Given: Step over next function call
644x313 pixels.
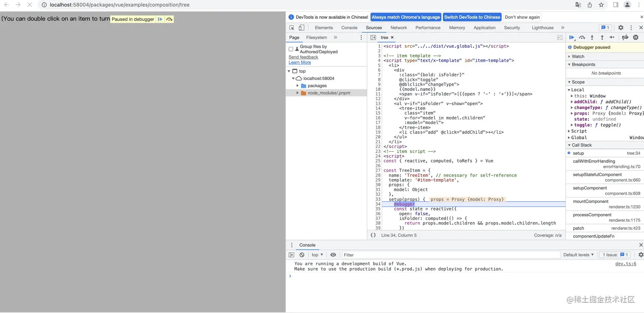Looking at the screenshot, I should tap(582, 38).
